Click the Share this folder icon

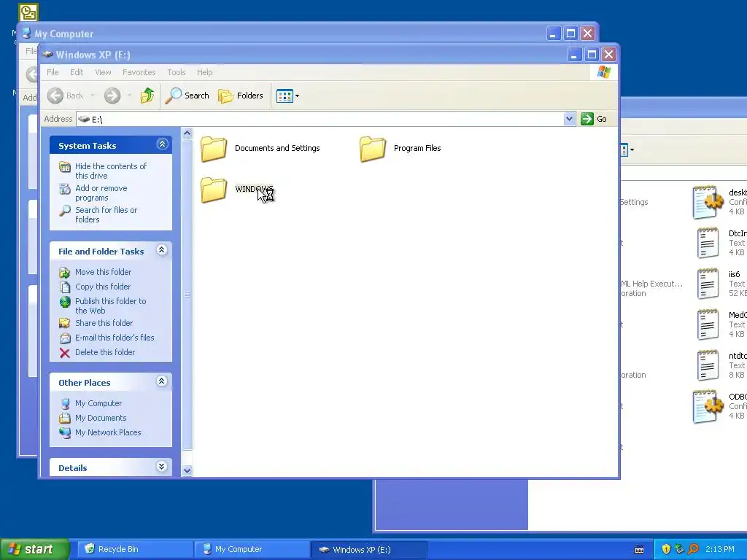point(65,323)
